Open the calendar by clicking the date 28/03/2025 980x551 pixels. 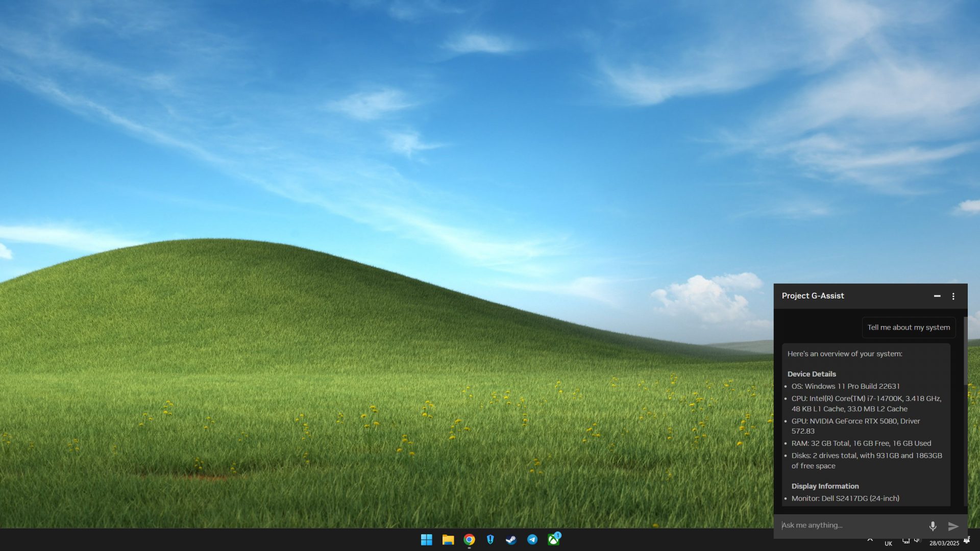944,543
